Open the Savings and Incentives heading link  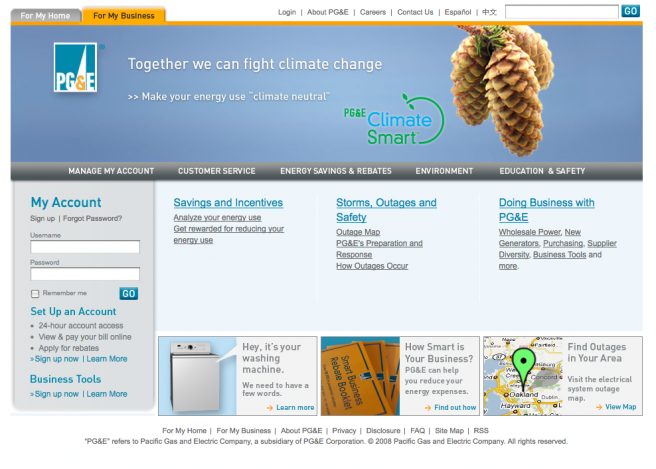228,202
